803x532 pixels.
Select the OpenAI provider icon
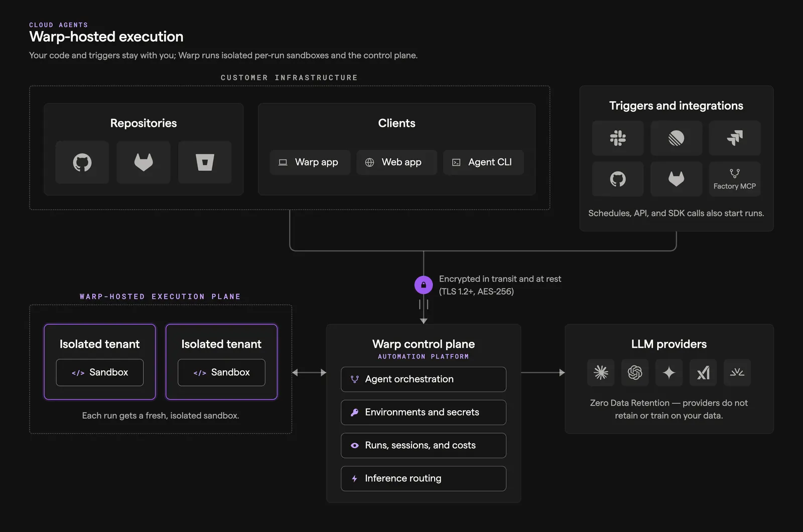(x=635, y=372)
